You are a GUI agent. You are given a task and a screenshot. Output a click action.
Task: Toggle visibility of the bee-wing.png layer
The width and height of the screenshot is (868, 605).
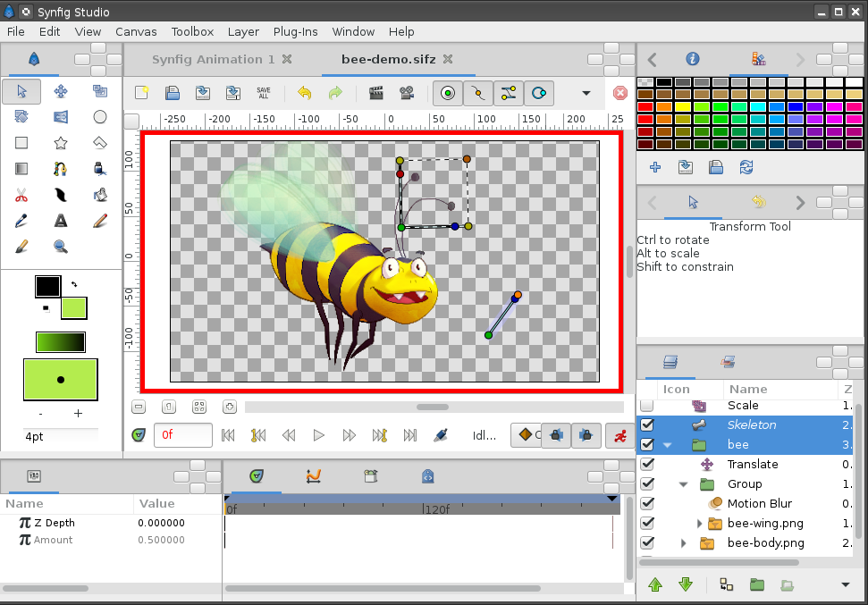645,523
